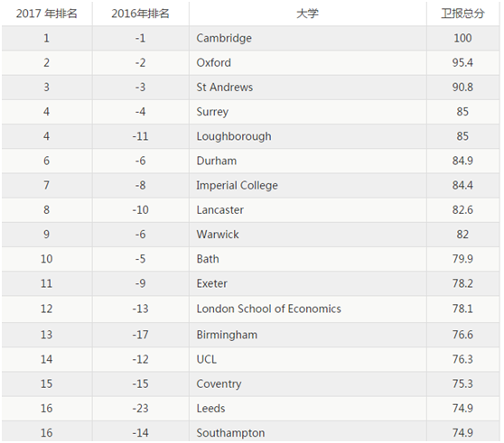Select the Cambridge university name

[224, 38]
